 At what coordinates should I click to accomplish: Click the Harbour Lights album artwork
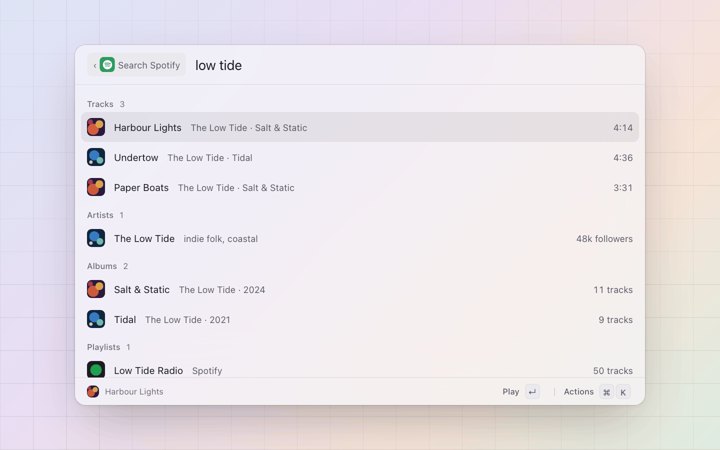96,127
